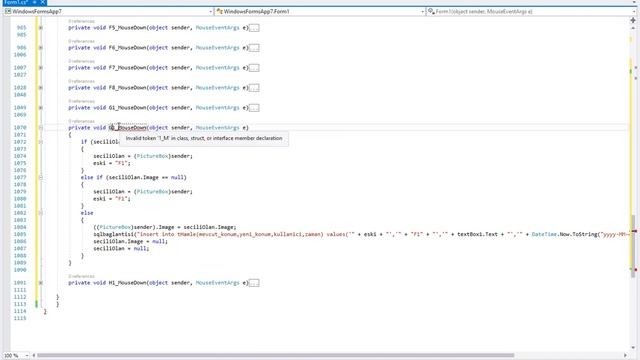Click the seciliOlan.Image = null statement
The image size is (640, 360).
pos(130,242)
